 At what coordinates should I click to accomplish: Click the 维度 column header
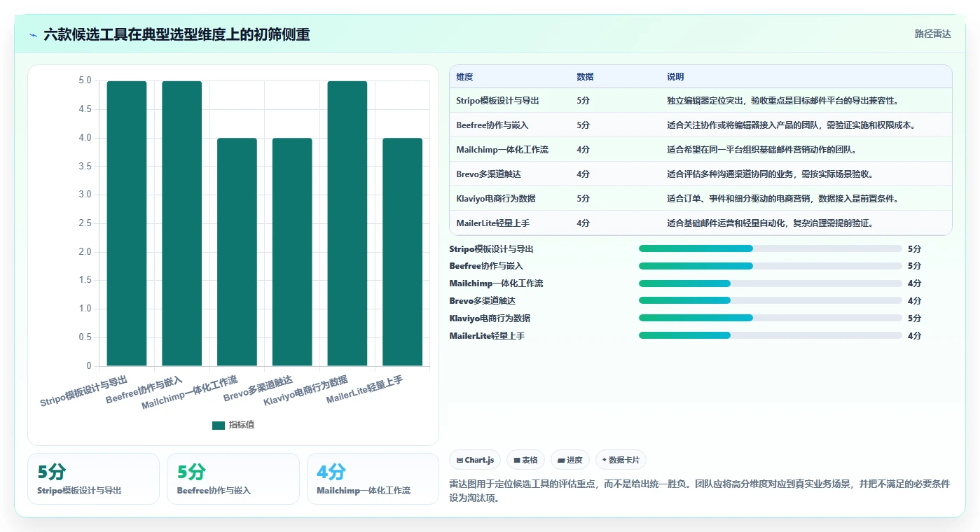click(464, 77)
